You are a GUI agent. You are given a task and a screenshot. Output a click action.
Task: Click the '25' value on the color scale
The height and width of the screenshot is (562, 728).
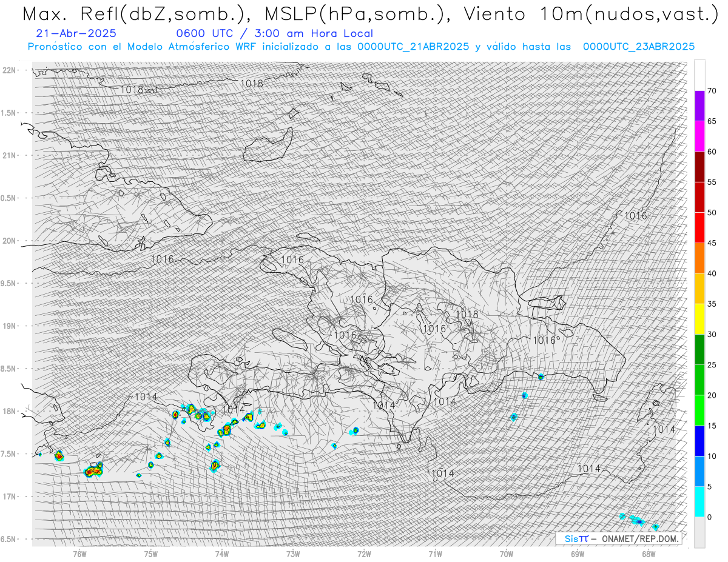click(712, 364)
